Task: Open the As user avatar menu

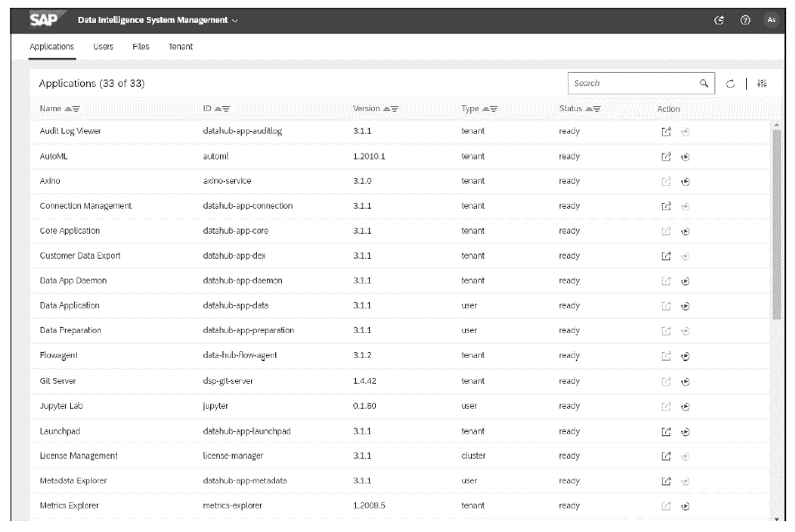Action: [x=771, y=20]
